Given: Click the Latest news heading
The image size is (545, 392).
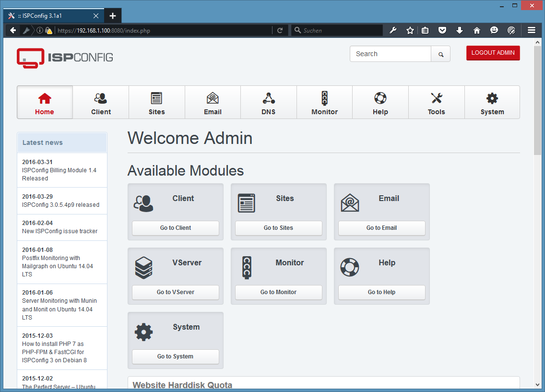Looking at the screenshot, I should pos(42,143).
